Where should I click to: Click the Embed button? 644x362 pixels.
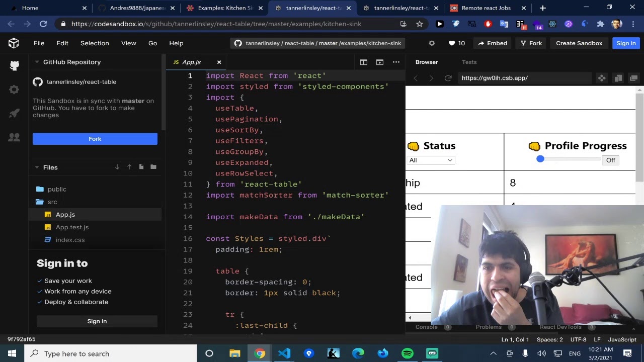click(493, 43)
